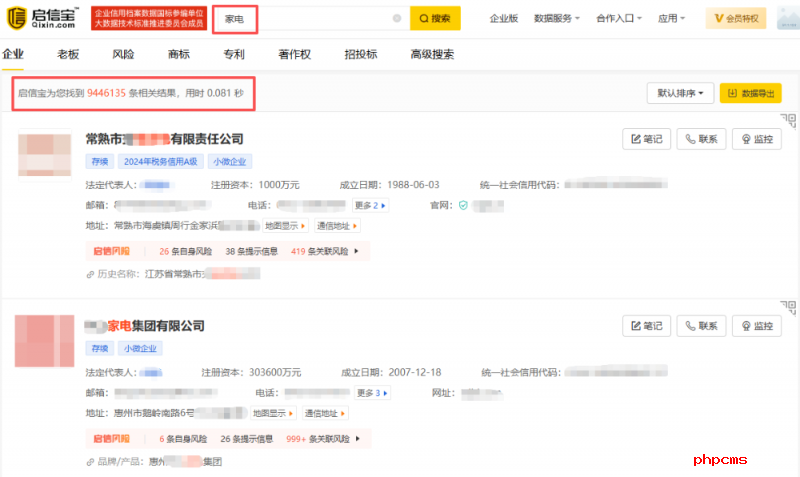The image size is (800, 477).
Task: Click the 数据导出 export button
Action: [751, 93]
